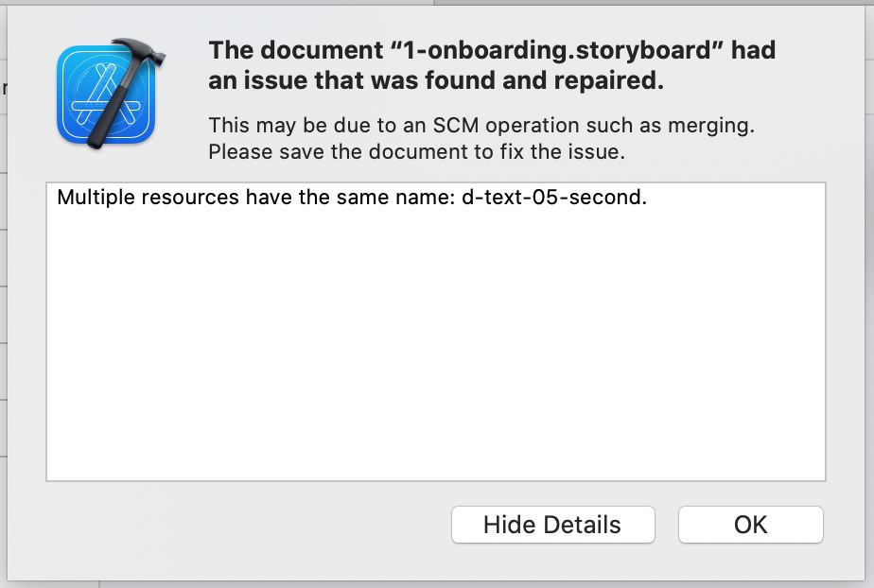Click the "SCM operation" explanation line
This screenshot has width=874, height=588.
click(x=481, y=126)
